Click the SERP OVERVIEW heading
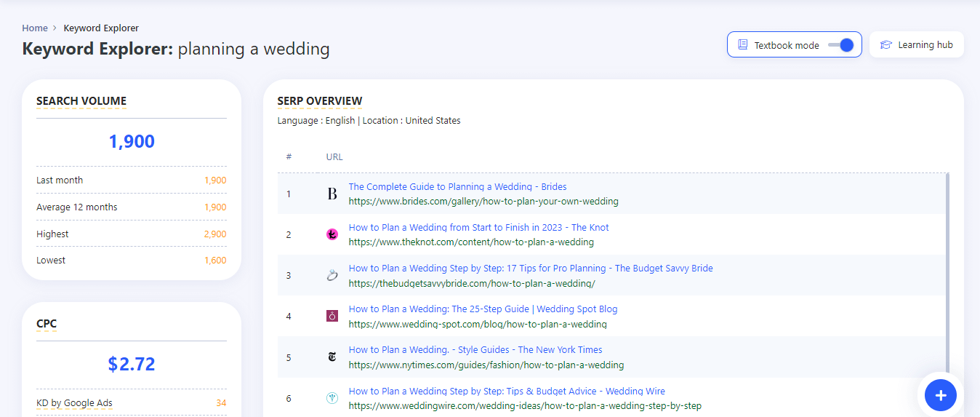980x417 pixels. (x=320, y=101)
